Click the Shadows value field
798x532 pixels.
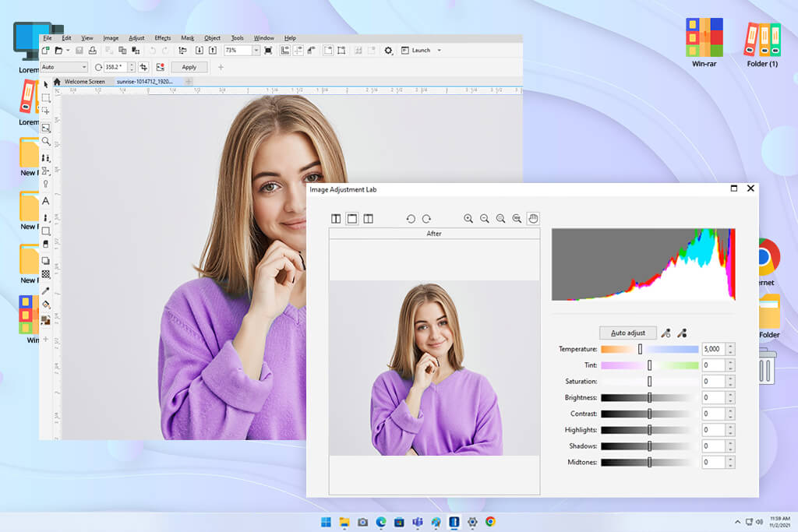tap(714, 446)
